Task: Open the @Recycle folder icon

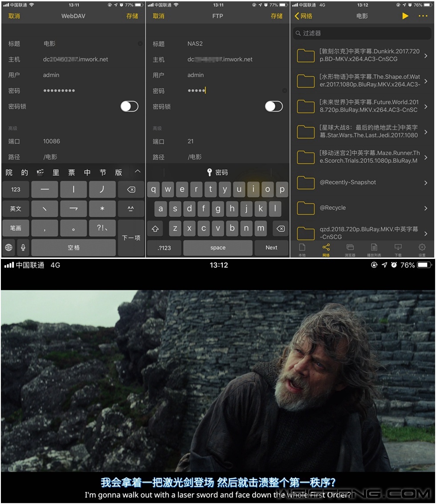Action: click(306, 208)
